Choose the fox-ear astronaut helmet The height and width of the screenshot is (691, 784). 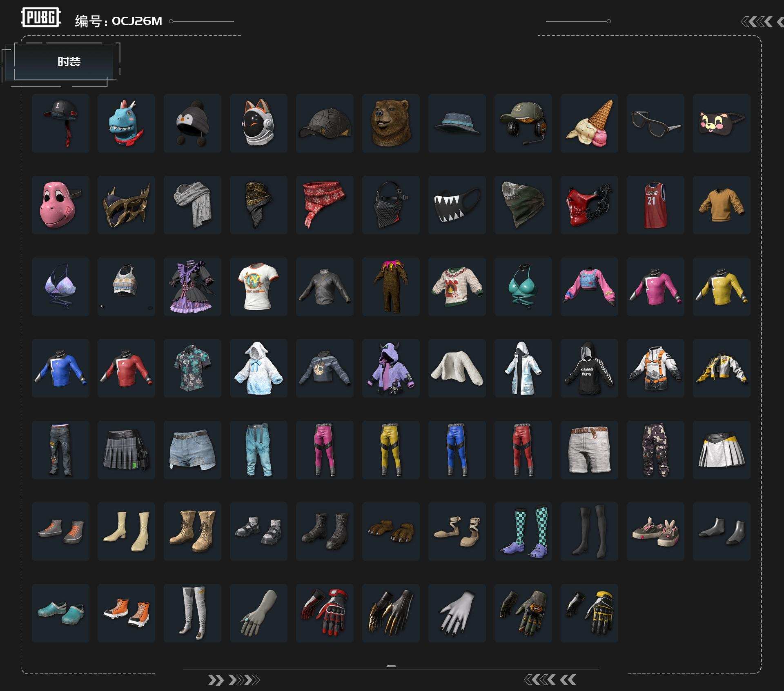point(258,123)
